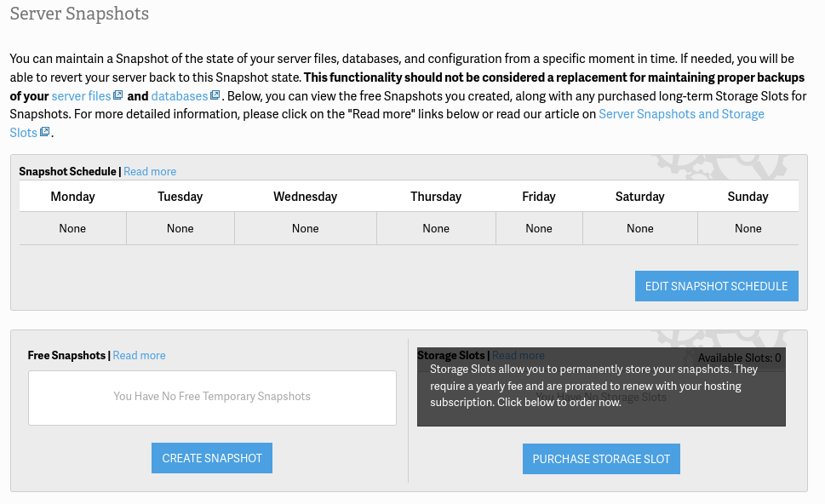Image resolution: width=825 pixels, height=504 pixels.
Task: Click external-link icon beside "databases"
Action: coord(215,96)
